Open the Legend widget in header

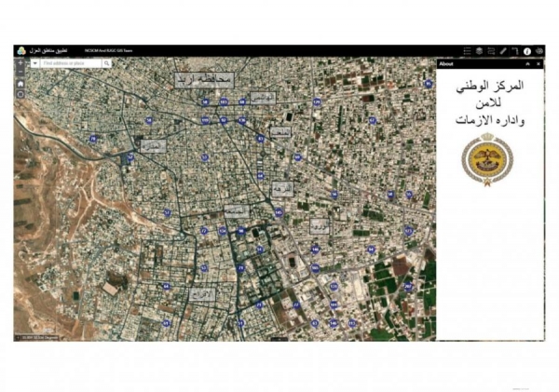466,50
